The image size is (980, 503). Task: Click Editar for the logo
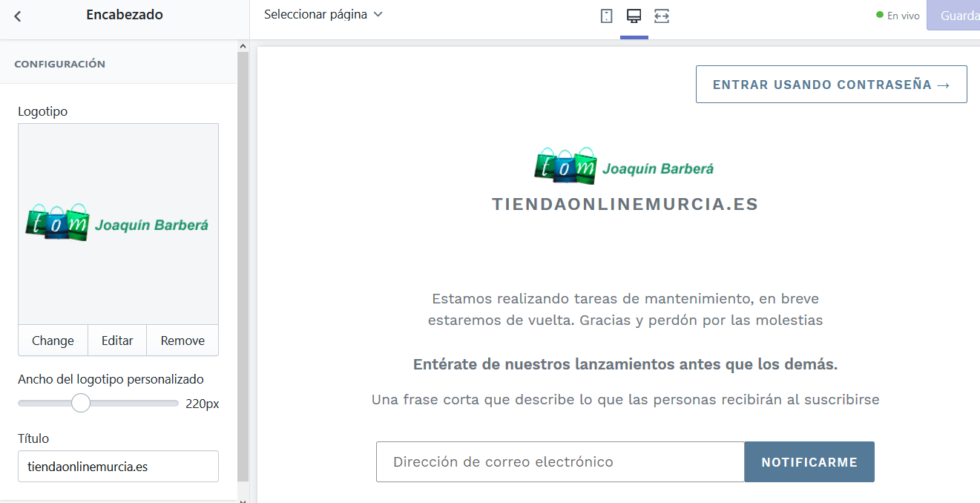pos(117,341)
